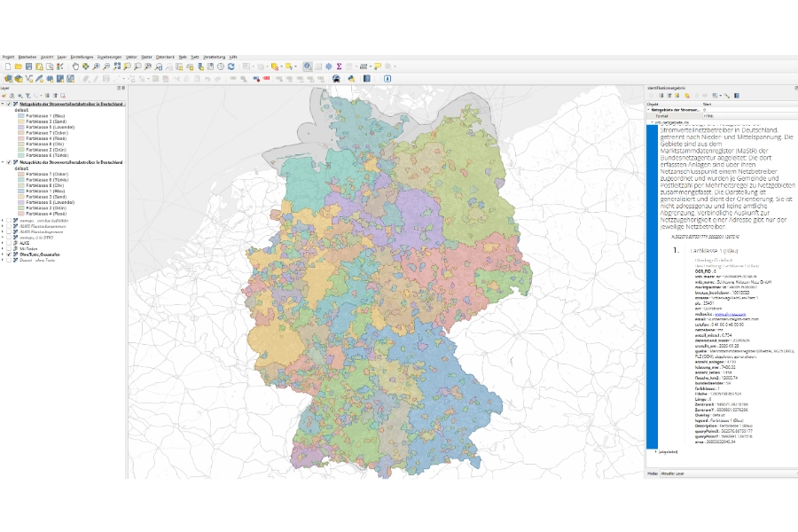The image size is (798, 532).
Task: Save project with the floppy disk icon
Action: click(x=28, y=66)
